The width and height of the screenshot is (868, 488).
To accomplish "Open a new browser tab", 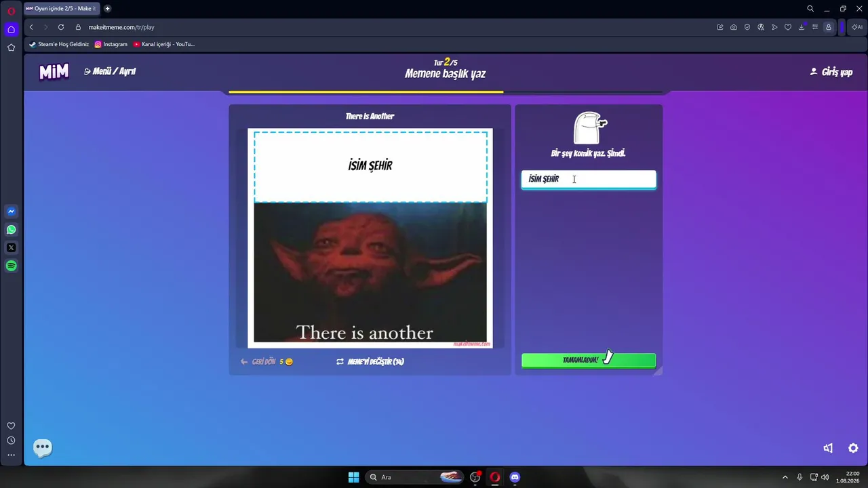I will [x=107, y=9].
